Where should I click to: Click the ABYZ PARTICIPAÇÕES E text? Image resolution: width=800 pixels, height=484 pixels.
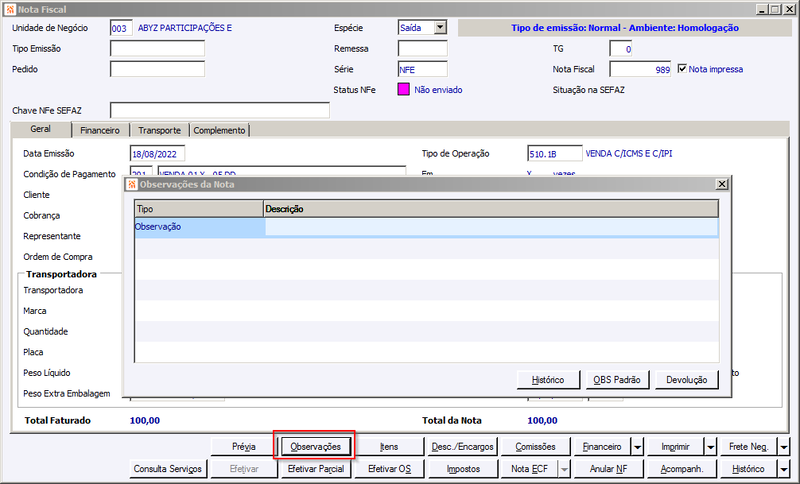pos(185,28)
